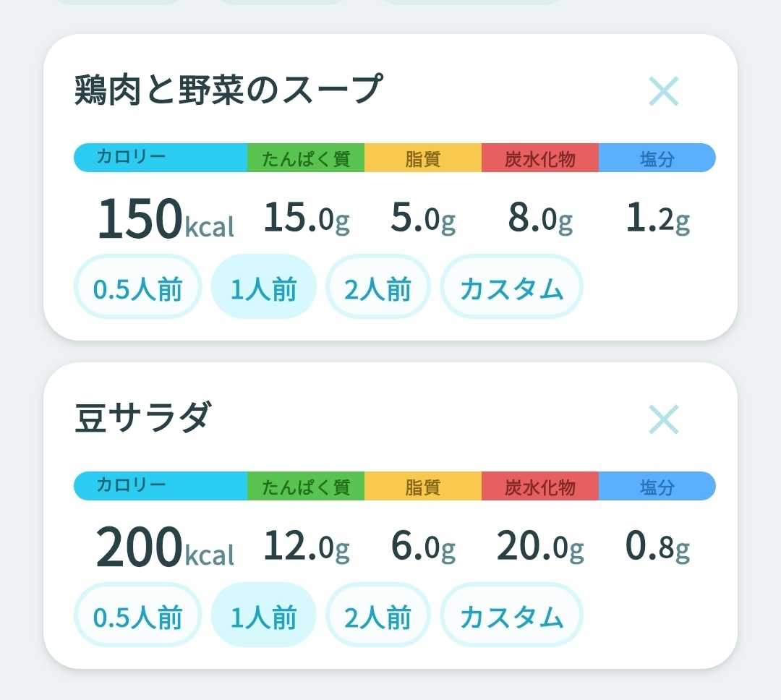This screenshot has width=781, height=700.
Task: Click the yellow 脂質 segment in soup card
Action: tap(423, 158)
